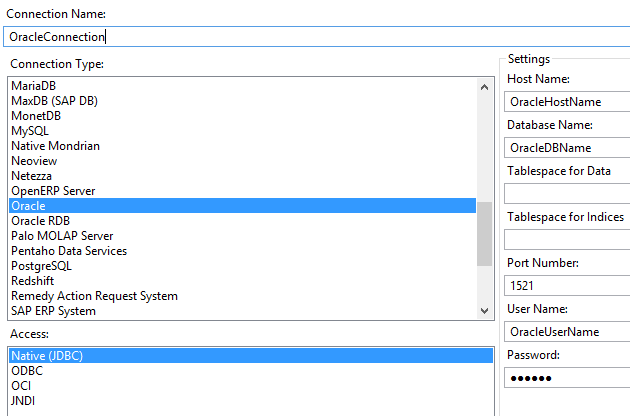This screenshot has width=630, height=416.
Task: Focus the Tablespace for Indices field
Action: tap(567, 240)
